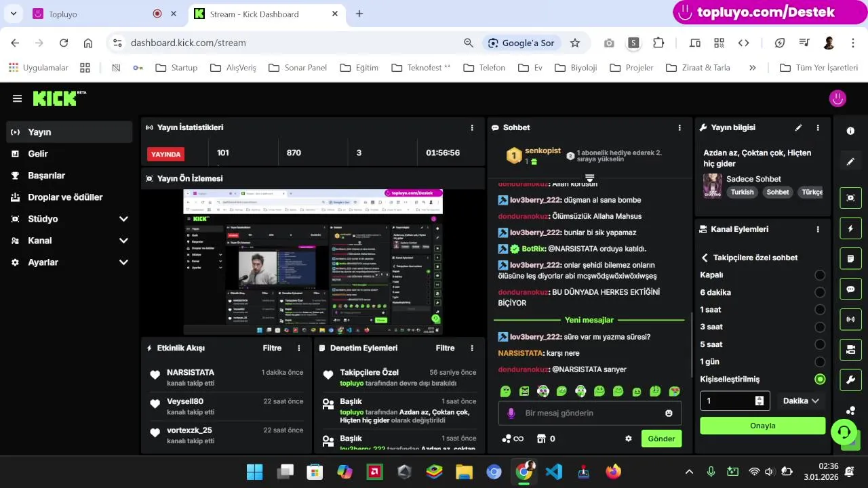The image size is (868, 488).
Task: Switch to Stream - Kick Dashboard tab
Action: [x=267, y=14]
